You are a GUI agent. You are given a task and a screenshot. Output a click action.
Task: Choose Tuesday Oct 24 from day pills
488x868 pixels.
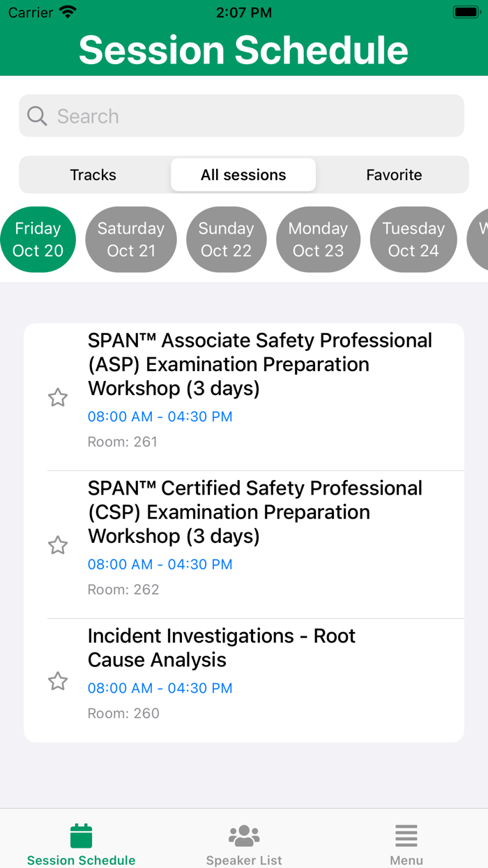(413, 239)
